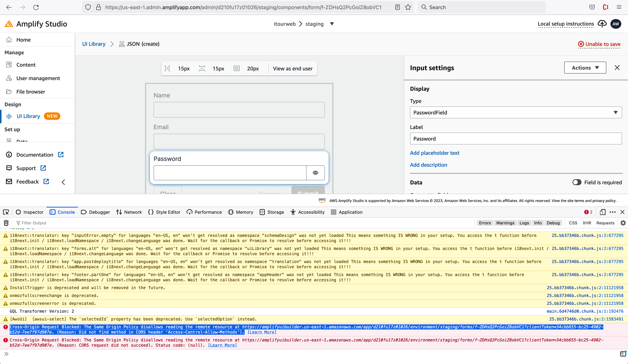Open the Actions dropdown in Input settings
Viewport: 628px width, 364px height.
coord(585,67)
